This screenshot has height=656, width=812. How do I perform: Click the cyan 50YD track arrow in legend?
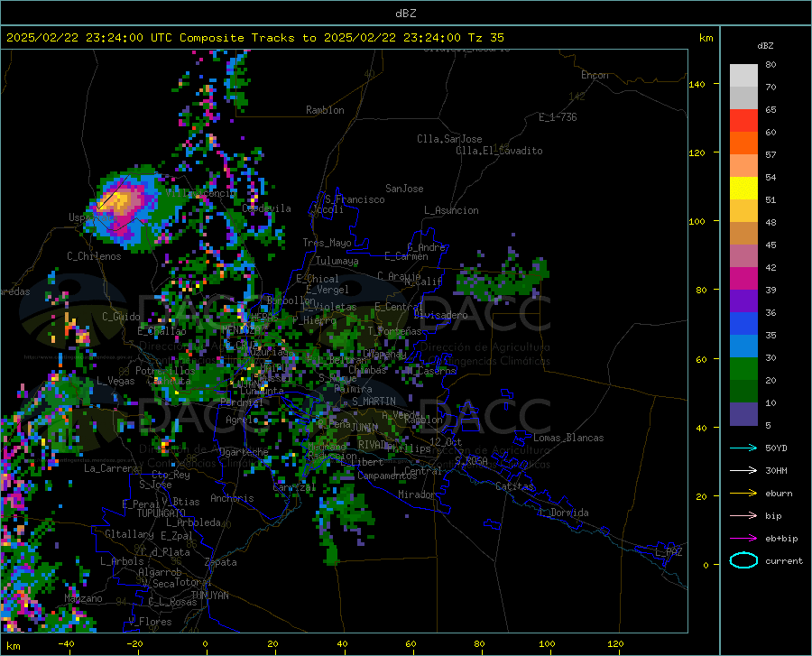743,448
